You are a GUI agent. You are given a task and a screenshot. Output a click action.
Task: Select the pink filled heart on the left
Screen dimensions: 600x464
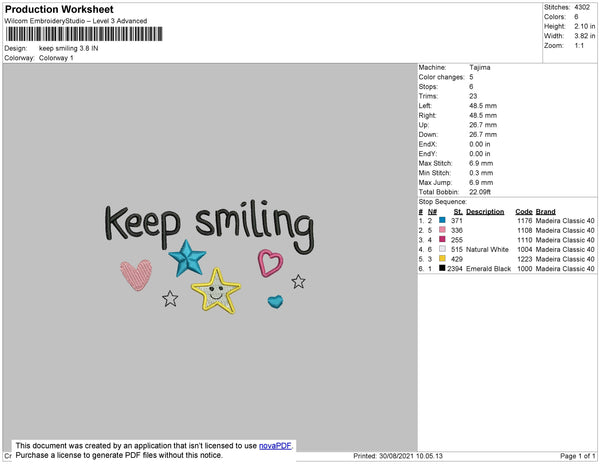coord(136,275)
